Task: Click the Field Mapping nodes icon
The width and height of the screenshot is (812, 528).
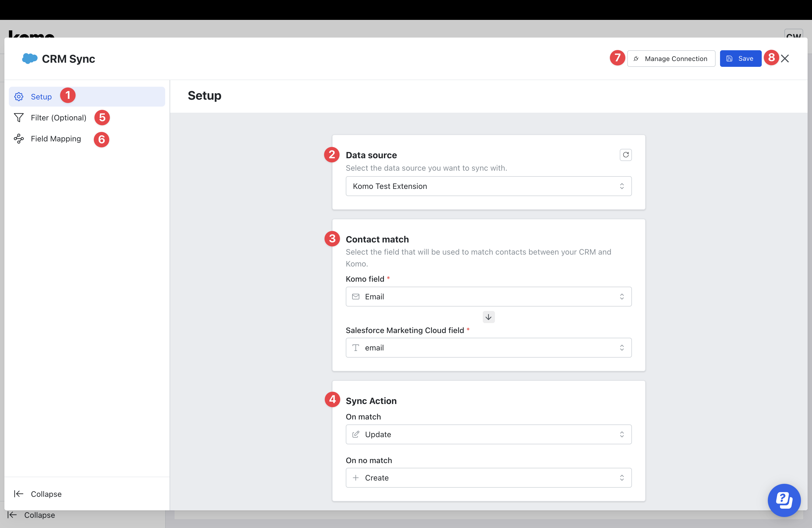Action: (19, 139)
